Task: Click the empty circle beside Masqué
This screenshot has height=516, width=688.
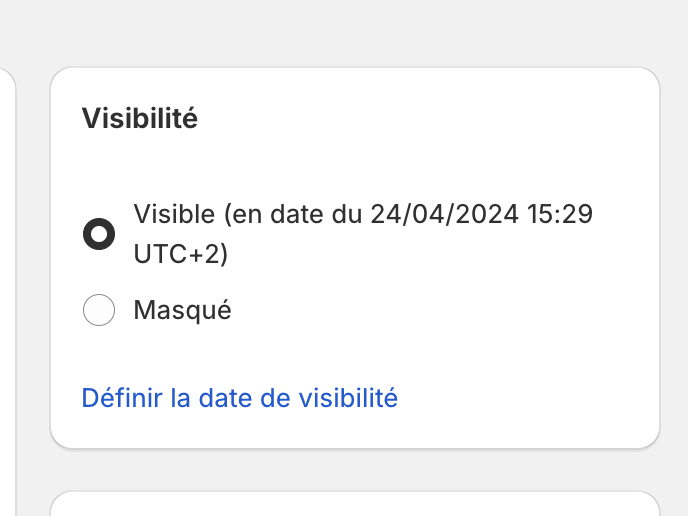Action: click(98, 311)
